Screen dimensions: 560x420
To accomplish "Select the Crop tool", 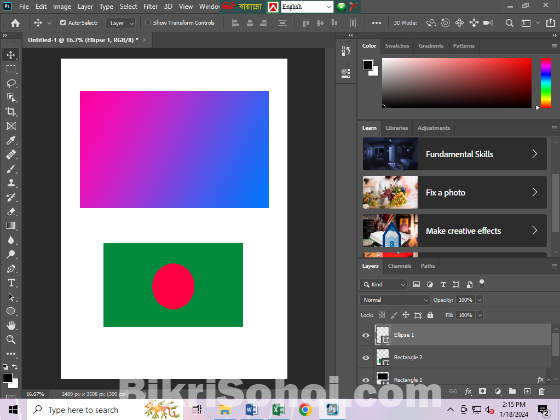I will click(x=11, y=112).
